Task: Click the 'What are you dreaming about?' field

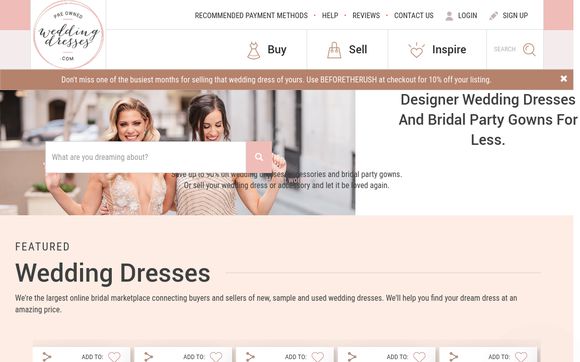Action: [146, 157]
